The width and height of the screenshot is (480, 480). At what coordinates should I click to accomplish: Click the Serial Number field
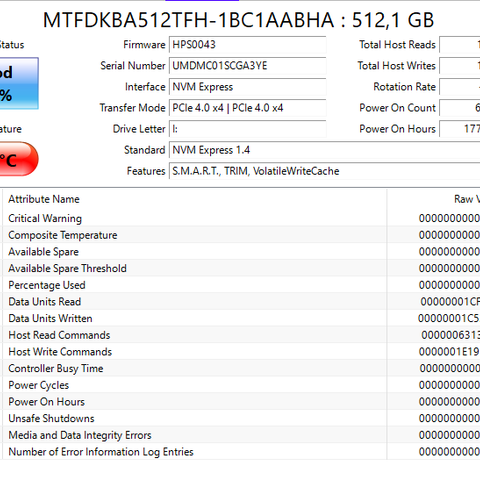tap(248, 66)
